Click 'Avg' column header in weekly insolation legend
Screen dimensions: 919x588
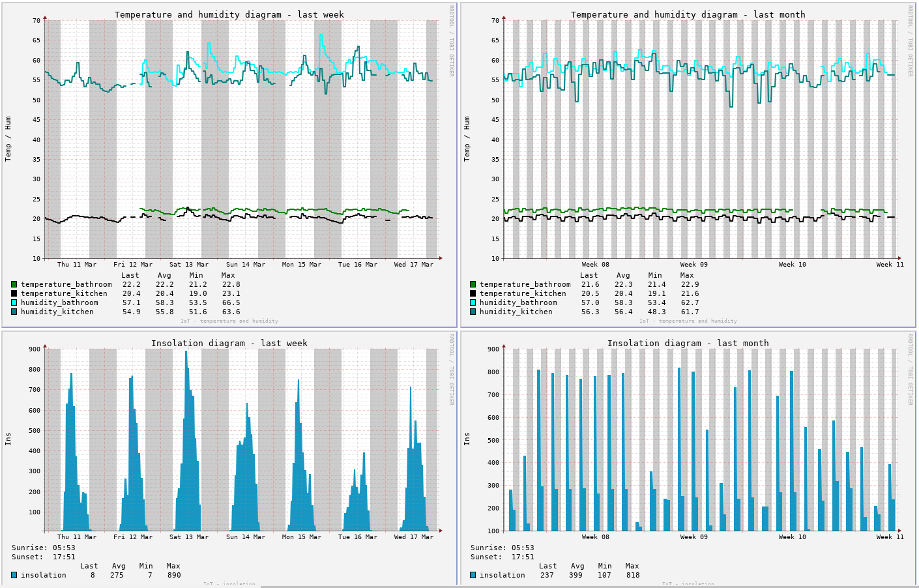point(119,566)
